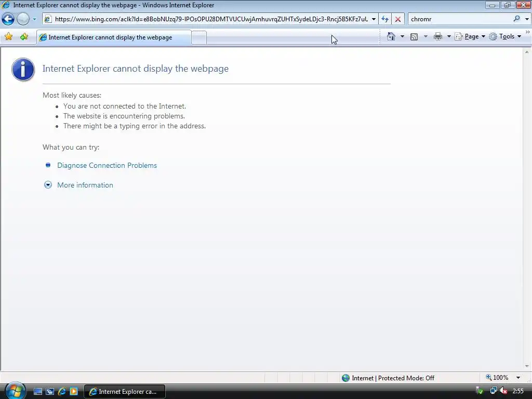Expand the address bar history dropdown
The width and height of the screenshot is (532, 399).
point(374,19)
